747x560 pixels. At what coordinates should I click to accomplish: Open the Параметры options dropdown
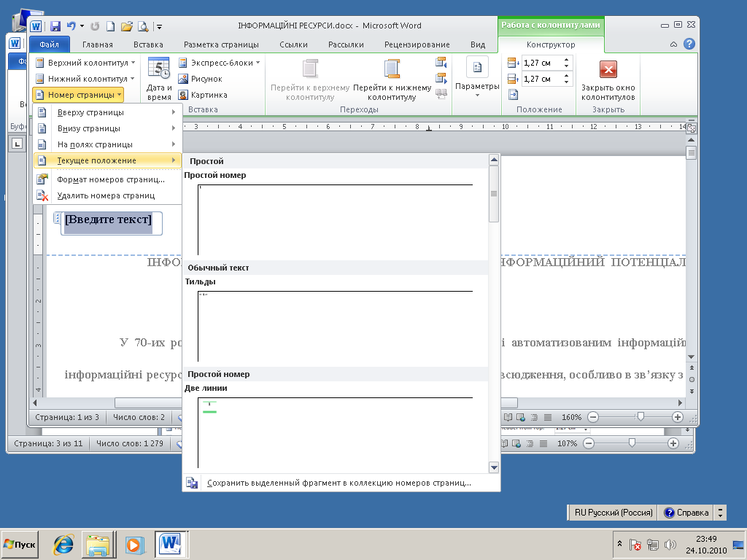point(477,78)
